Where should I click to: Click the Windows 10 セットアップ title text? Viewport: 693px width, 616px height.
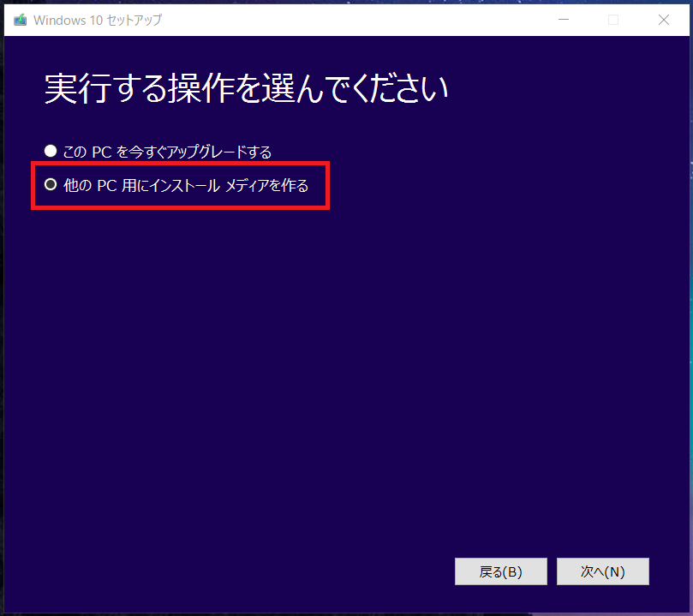pos(97,20)
